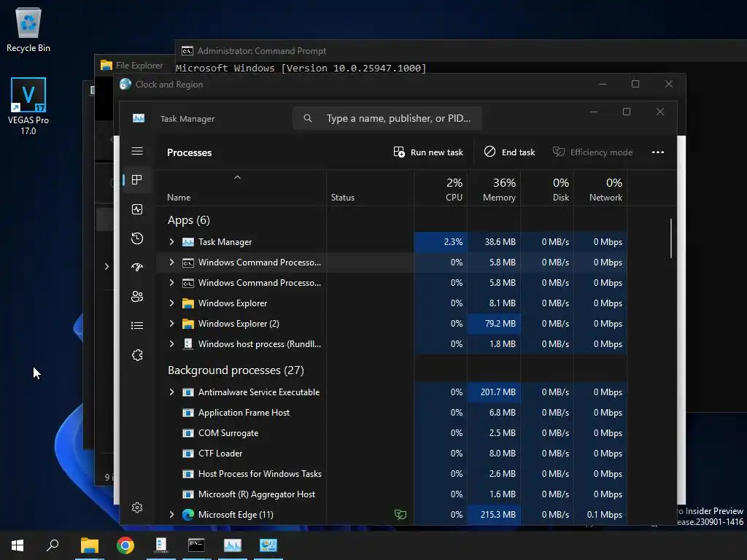The width and height of the screenshot is (747, 560).
Task: Select the COM Surrogate process row
Action: point(392,433)
